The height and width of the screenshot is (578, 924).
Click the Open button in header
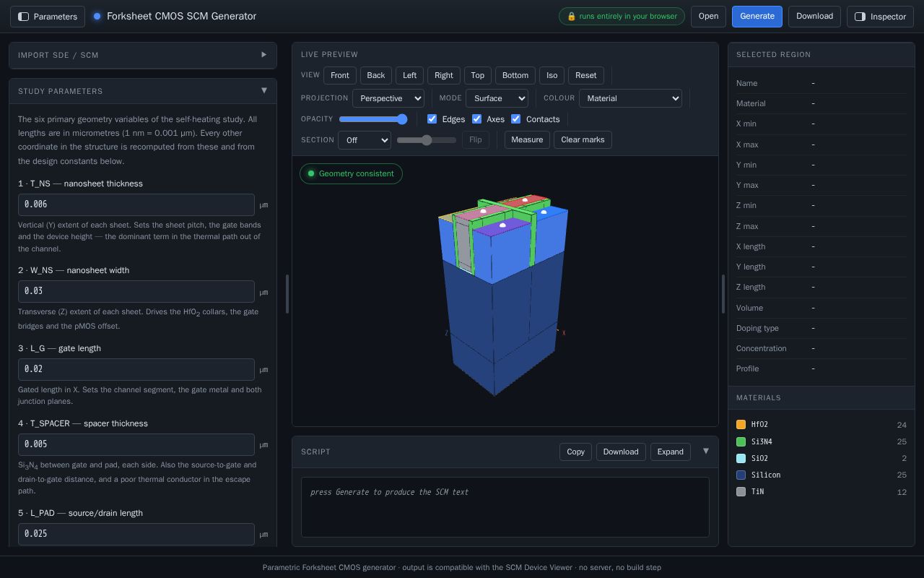click(708, 17)
